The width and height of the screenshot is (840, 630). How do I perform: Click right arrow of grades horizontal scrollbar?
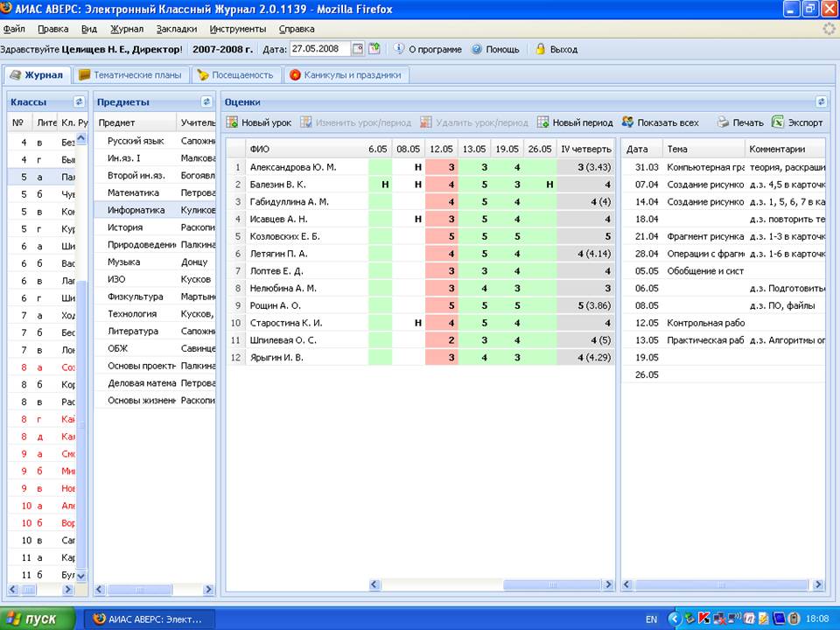(608, 584)
